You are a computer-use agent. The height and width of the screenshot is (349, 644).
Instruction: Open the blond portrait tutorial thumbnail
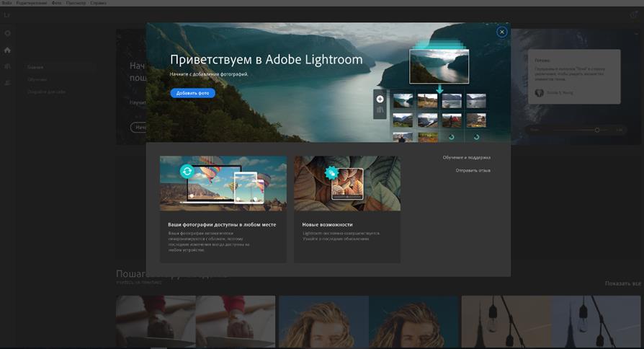click(368, 322)
